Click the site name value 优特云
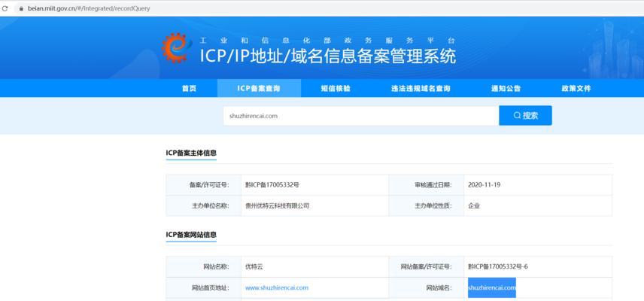This screenshot has width=644, height=301. tap(254, 267)
